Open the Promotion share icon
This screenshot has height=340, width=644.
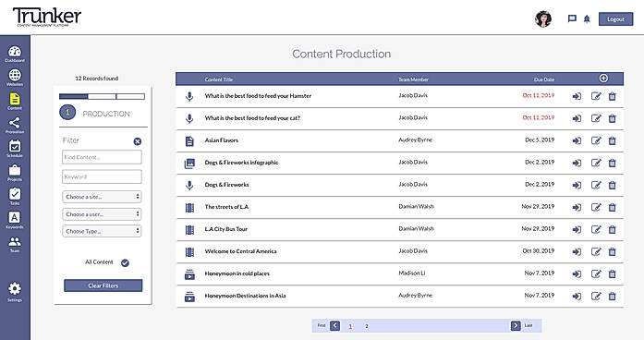point(15,126)
